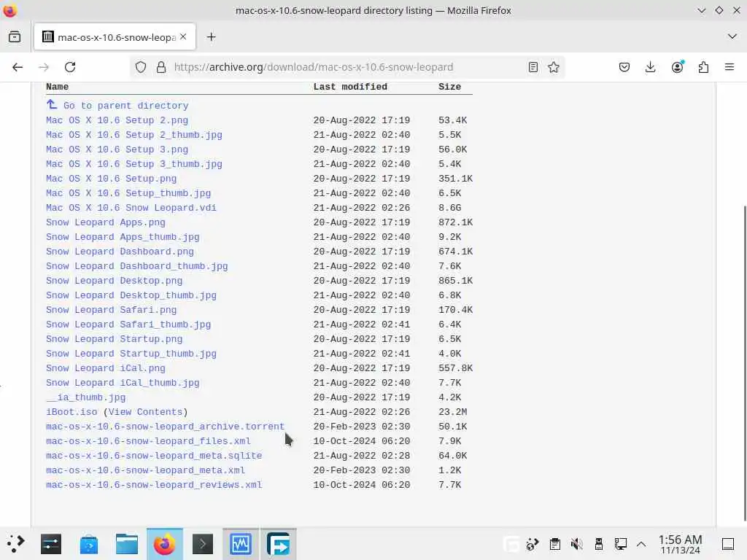Go to parent directory link
The height and width of the screenshot is (560, 747).
tap(125, 106)
